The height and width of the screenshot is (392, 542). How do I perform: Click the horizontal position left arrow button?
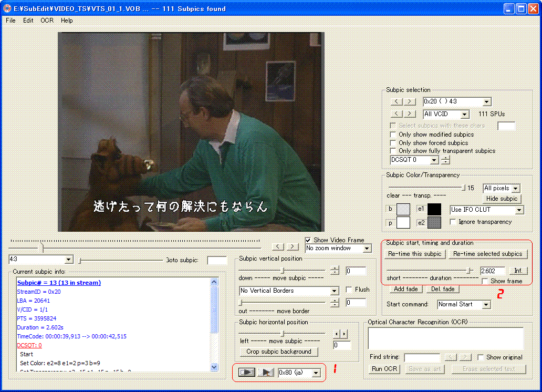tap(337, 334)
